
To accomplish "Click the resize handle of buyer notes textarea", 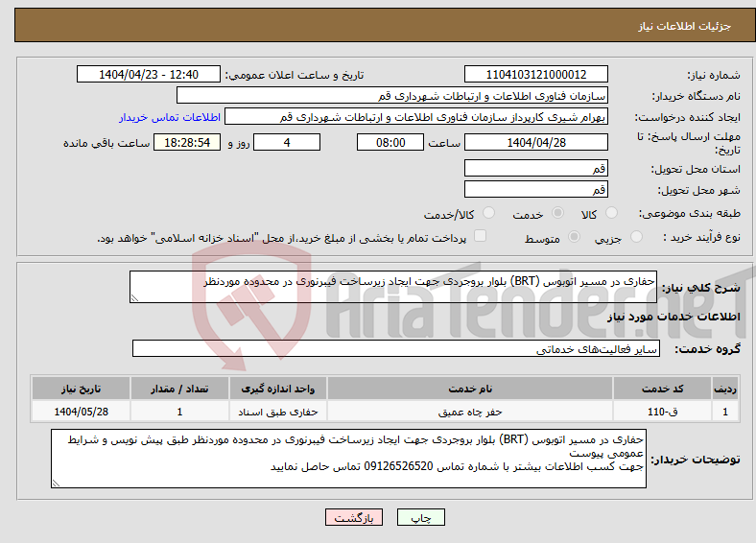I will pos(56,484).
